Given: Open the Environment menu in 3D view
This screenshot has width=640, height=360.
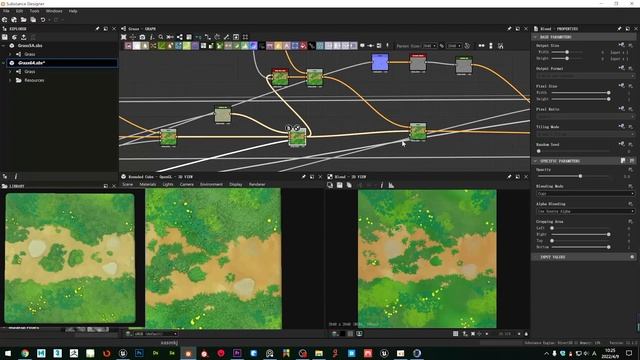Looking at the screenshot, I should point(211,184).
